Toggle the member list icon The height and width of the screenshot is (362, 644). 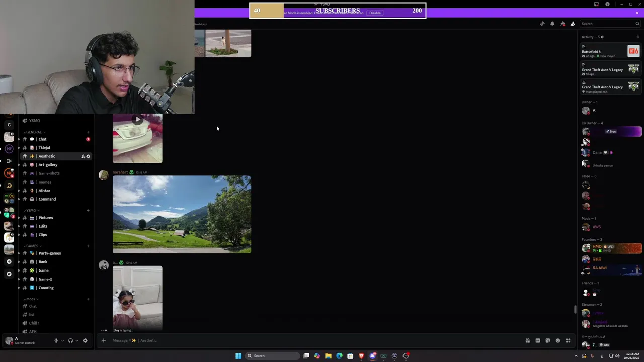pos(573,24)
